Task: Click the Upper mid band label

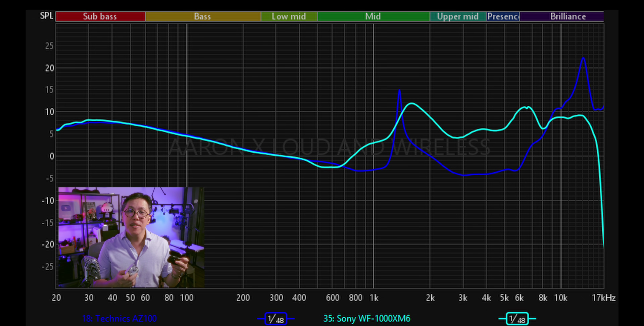Action: tap(458, 16)
